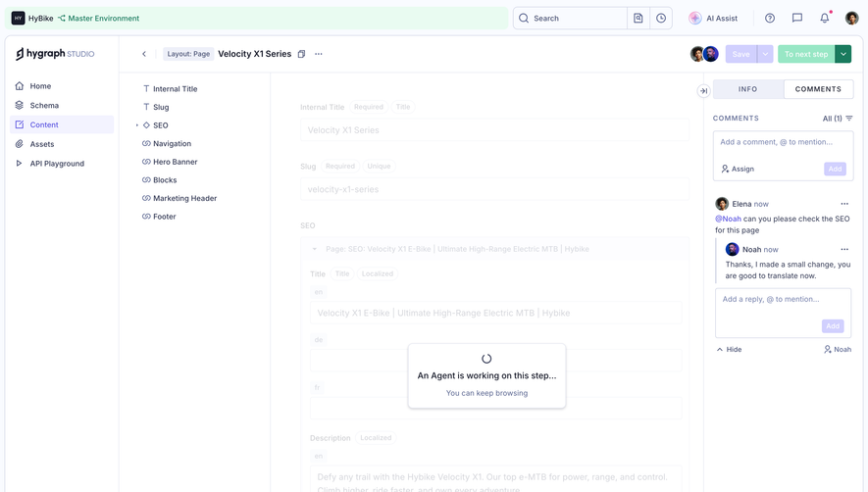
Task: Click the collaborator avatars in the header
Action: tap(704, 54)
